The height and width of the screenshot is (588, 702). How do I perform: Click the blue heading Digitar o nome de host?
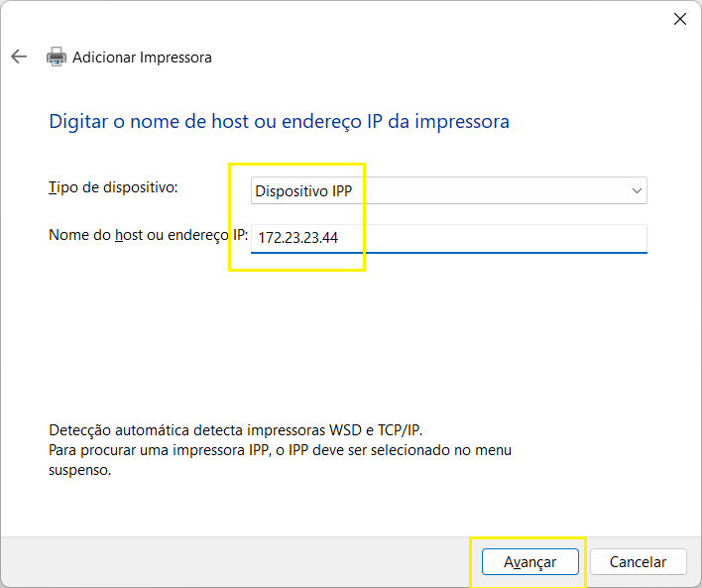[x=279, y=122]
